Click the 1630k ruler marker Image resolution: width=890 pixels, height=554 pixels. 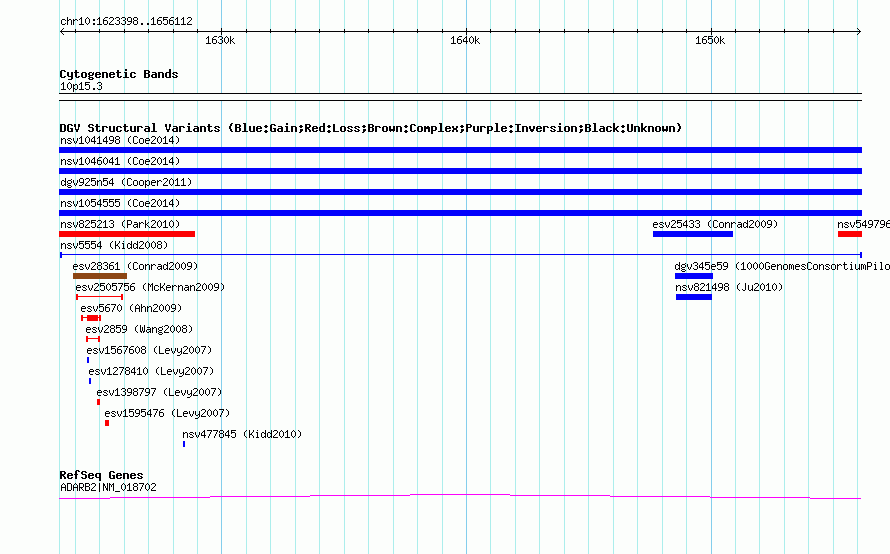tap(220, 40)
